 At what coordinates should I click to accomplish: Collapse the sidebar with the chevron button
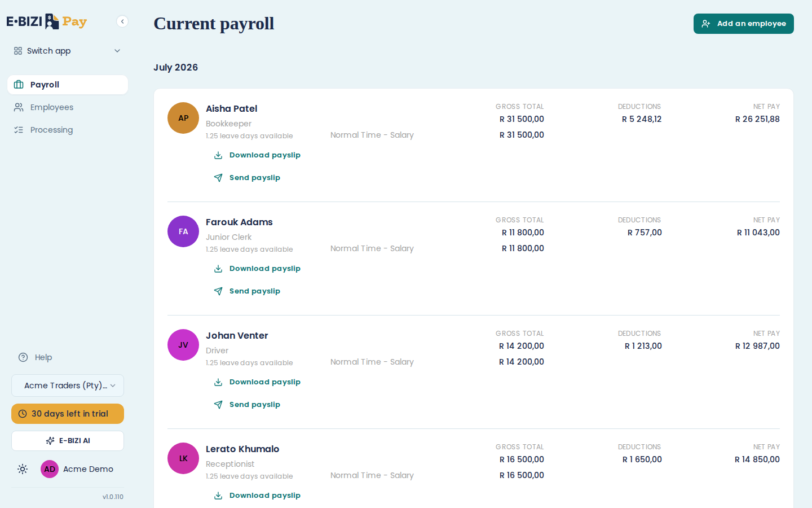(x=122, y=21)
